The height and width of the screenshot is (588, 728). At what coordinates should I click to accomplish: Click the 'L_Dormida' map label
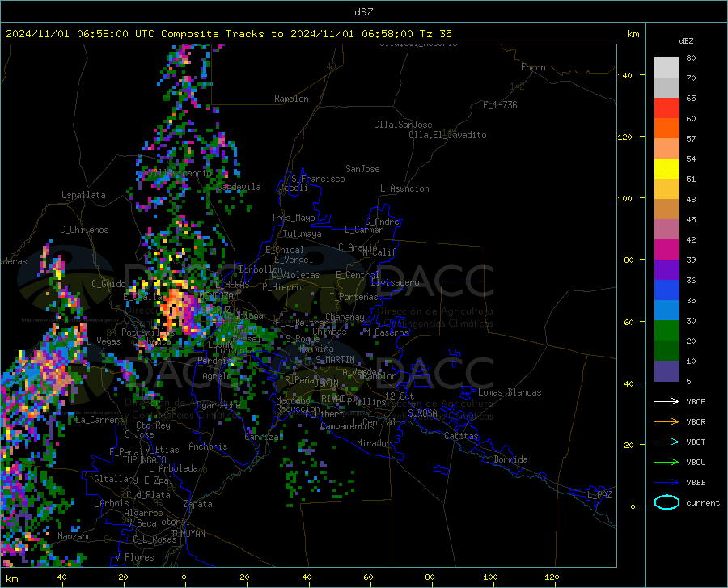pos(505,459)
